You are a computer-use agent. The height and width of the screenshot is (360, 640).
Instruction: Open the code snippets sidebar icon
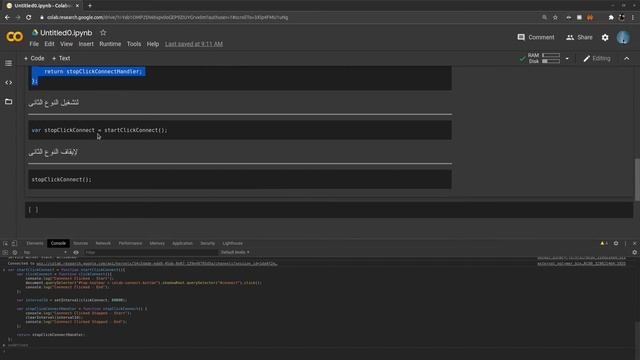coord(9,82)
